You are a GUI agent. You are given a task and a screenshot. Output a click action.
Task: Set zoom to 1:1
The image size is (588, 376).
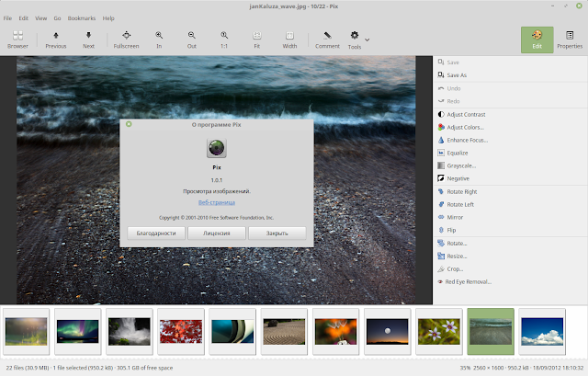pyautogui.click(x=224, y=40)
